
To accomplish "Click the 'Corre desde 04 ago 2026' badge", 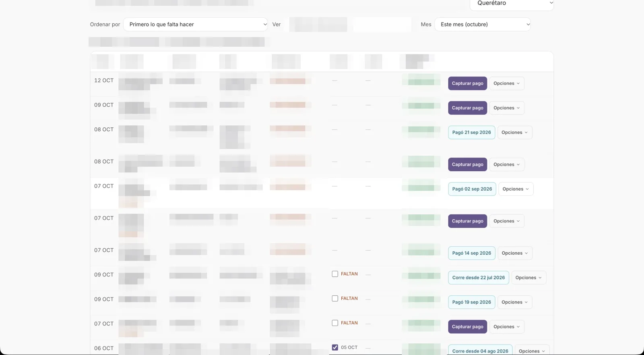I will [480, 350].
